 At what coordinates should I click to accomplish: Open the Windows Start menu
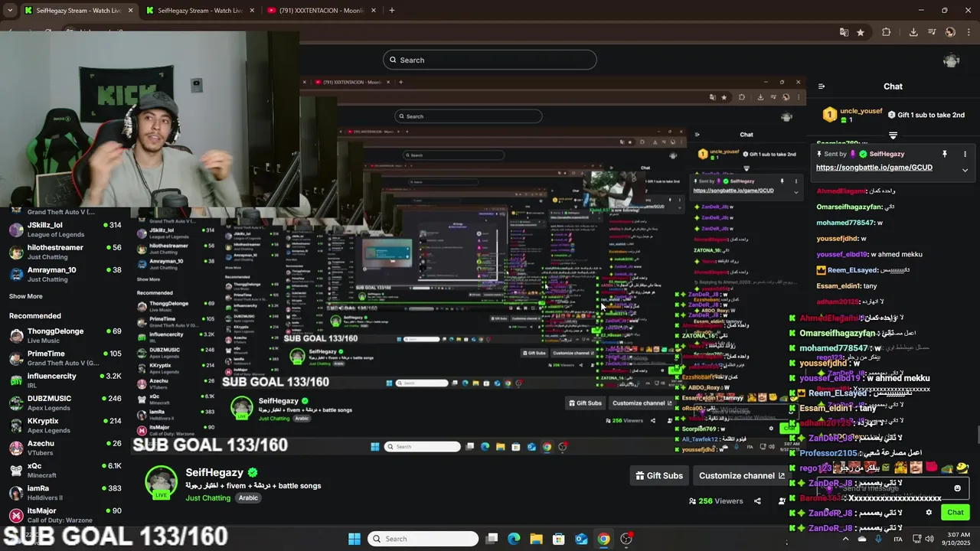[x=354, y=539]
